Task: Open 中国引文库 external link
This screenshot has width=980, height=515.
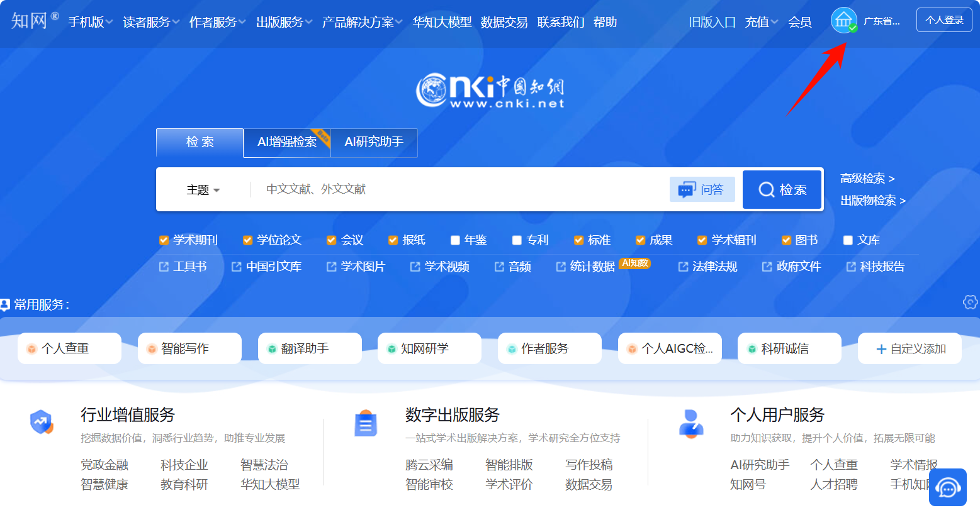Action: [266, 267]
